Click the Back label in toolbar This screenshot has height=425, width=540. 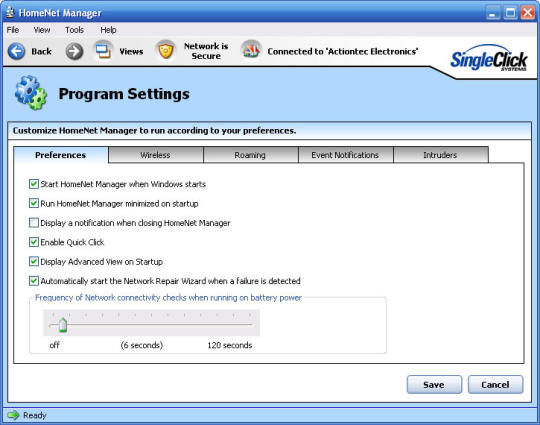[x=41, y=52]
